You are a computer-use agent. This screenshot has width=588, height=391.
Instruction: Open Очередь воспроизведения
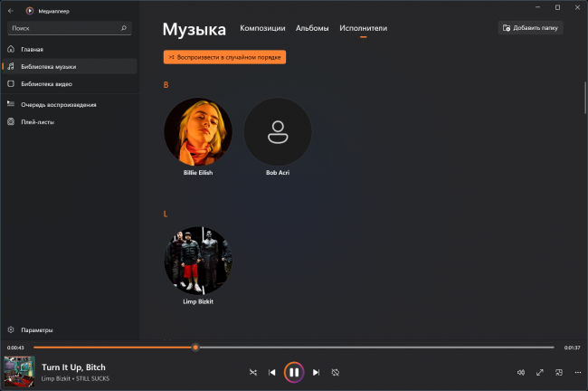tap(70, 104)
